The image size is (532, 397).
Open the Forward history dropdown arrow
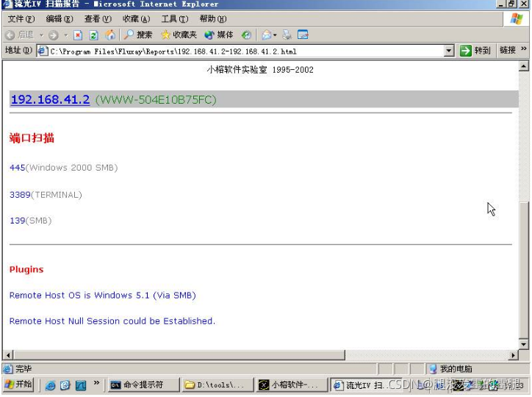(66, 35)
